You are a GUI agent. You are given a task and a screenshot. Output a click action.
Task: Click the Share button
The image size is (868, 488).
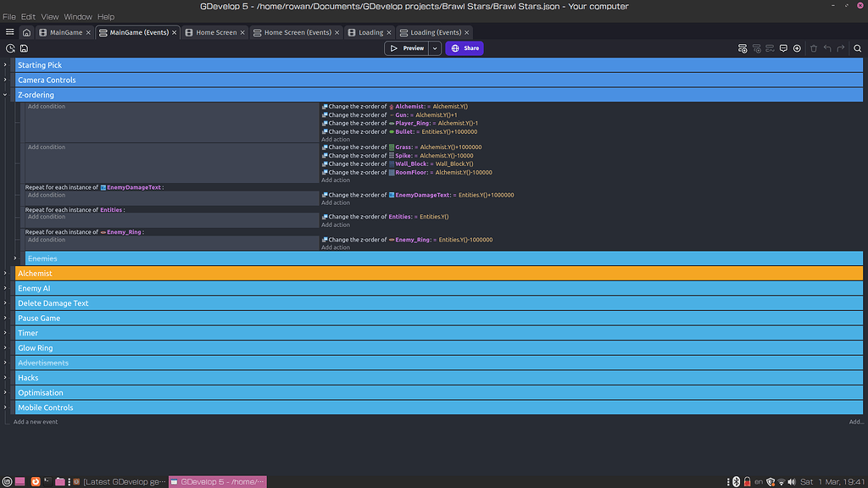465,48
